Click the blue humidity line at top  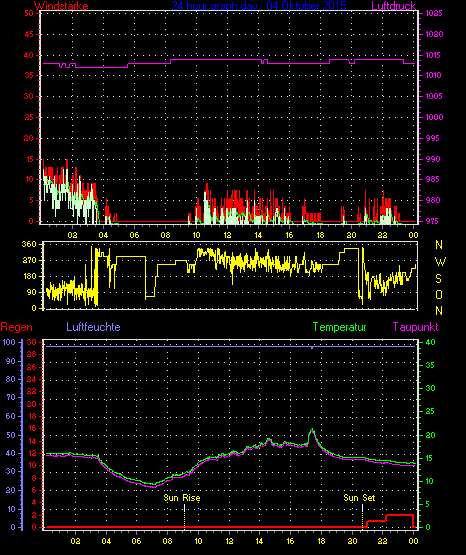(230, 347)
